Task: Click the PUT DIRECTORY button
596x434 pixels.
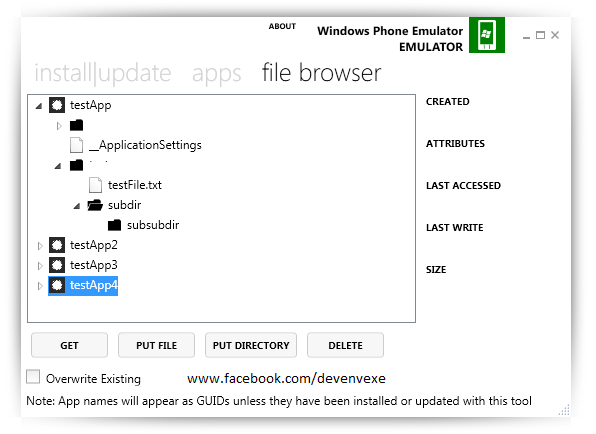Action: (x=251, y=345)
